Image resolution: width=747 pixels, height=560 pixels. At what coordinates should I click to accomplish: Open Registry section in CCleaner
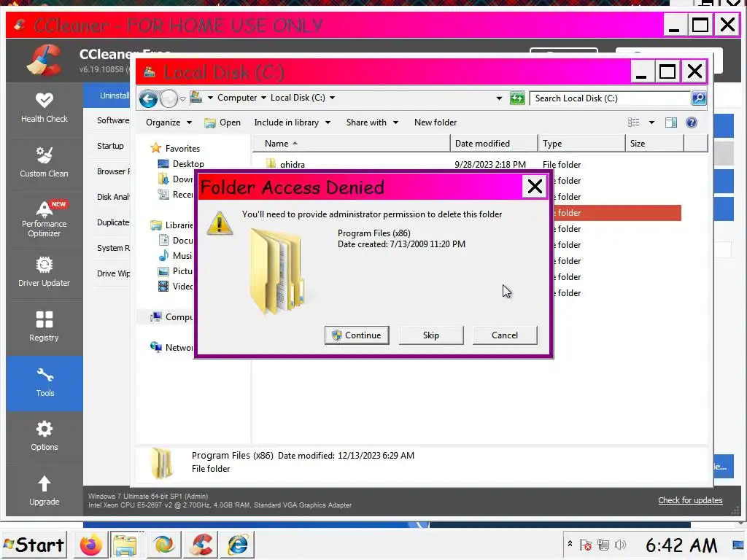pyautogui.click(x=44, y=327)
